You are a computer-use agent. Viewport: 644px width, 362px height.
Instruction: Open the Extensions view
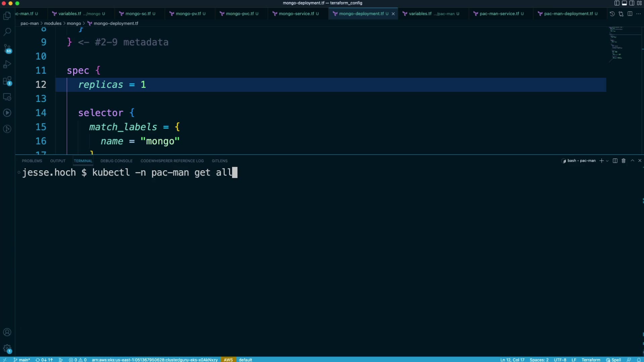pyautogui.click(x=7, y=81)
